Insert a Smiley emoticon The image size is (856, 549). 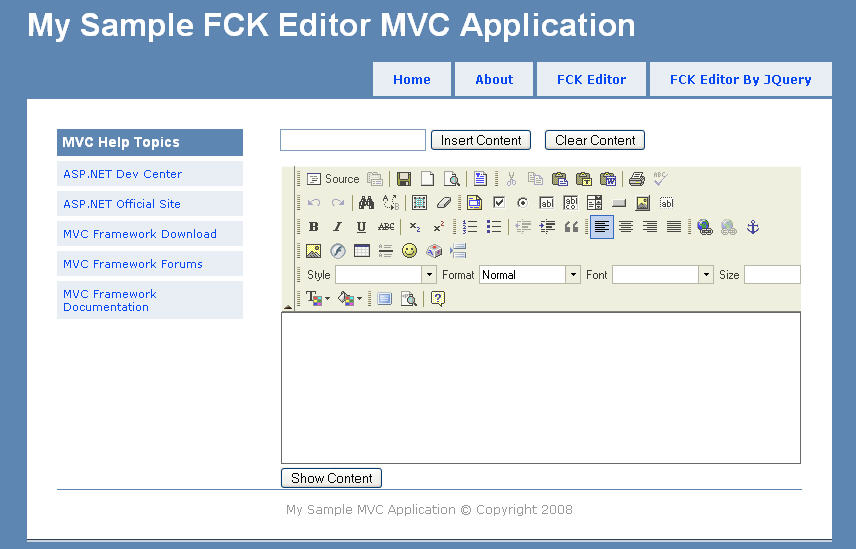coord(409,251)
